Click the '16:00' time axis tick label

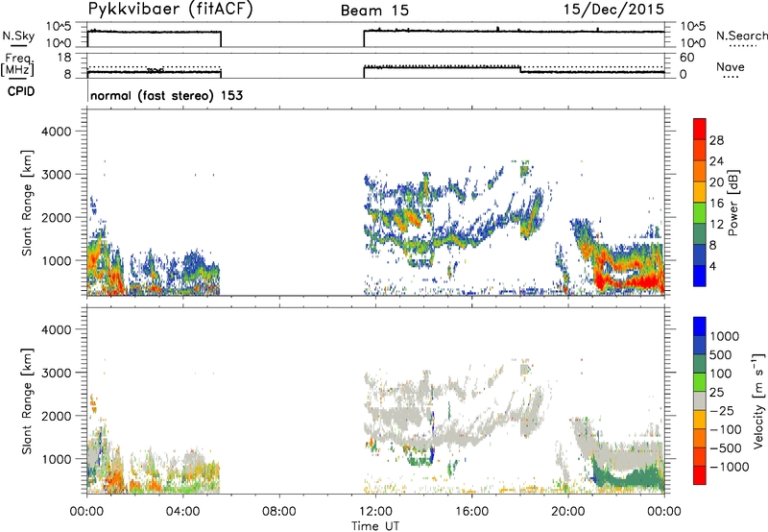tap(471, 512)
